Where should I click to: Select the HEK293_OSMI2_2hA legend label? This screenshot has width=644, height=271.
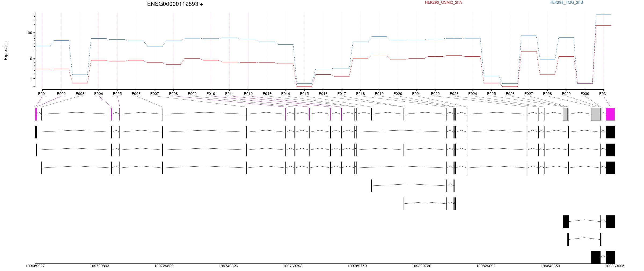(443, 2)
